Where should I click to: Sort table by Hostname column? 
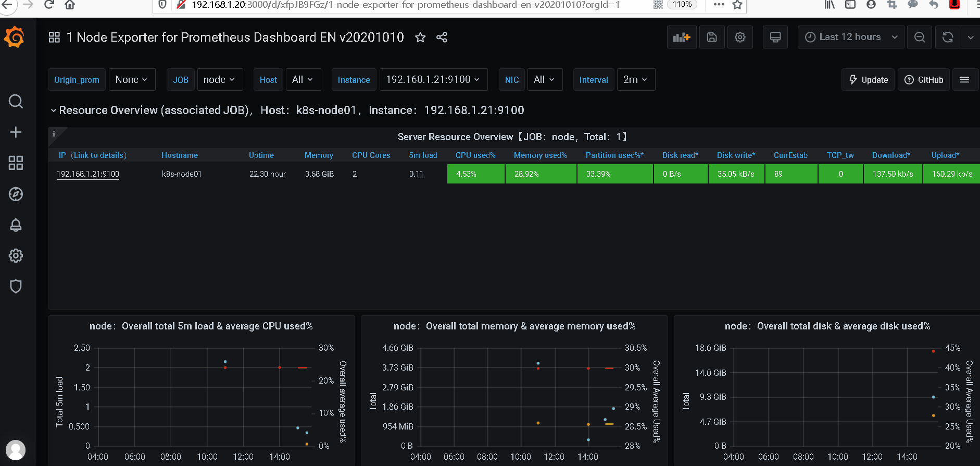(x=180, y=155)
